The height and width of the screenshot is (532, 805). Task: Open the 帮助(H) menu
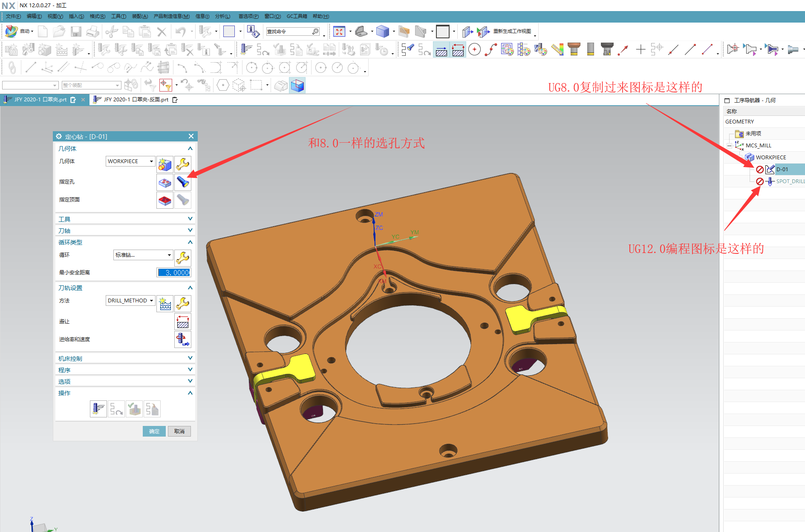pyautogui.click(x=320, y=16)
